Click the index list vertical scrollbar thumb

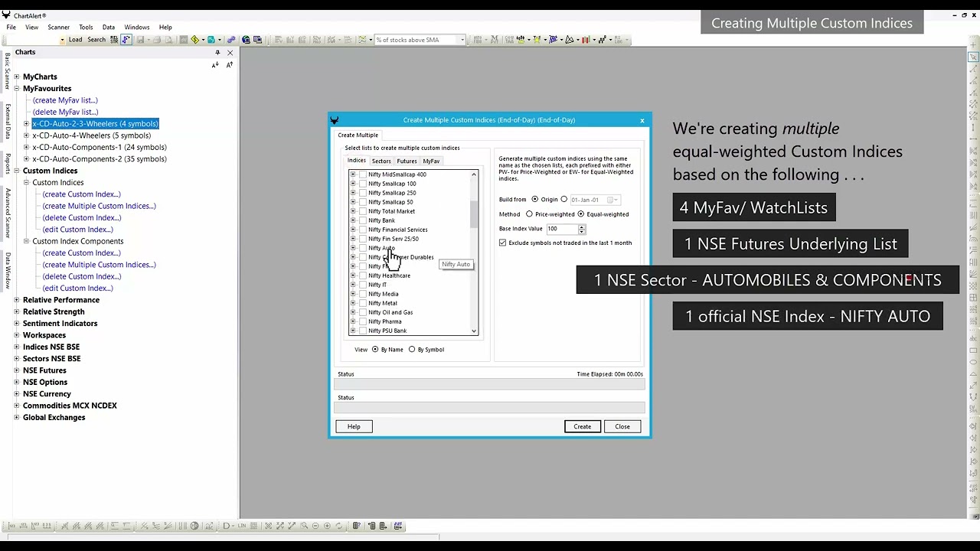(x=474, y=214)
